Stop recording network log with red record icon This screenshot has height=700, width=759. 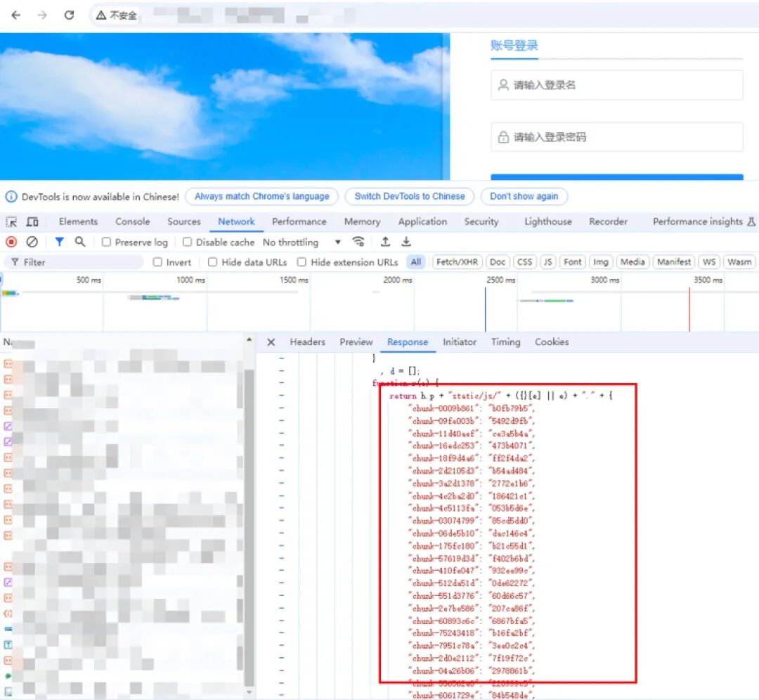pyautogui.click(x=11, y=242)
